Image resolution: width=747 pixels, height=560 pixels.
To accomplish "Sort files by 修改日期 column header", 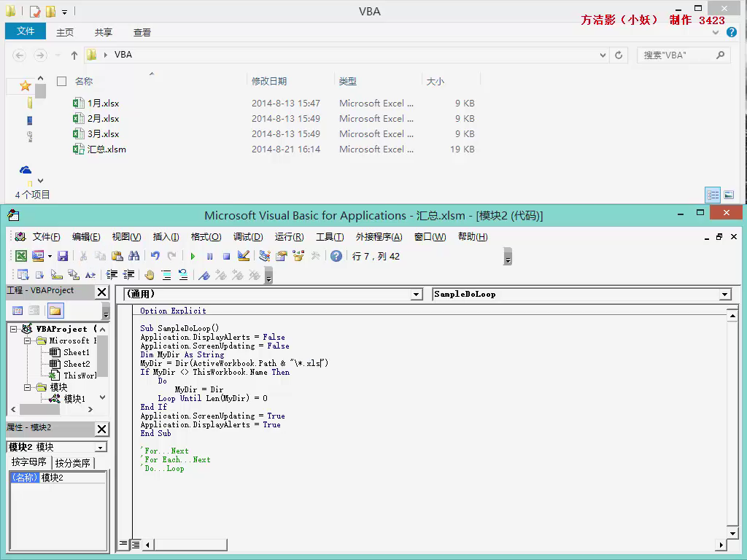I will click(x=269, y=82).
